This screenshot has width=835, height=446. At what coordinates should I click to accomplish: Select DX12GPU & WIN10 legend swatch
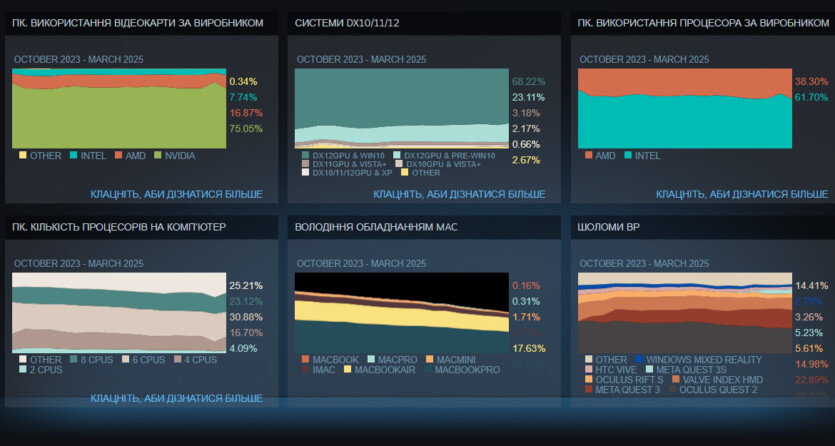pos(305,155)
